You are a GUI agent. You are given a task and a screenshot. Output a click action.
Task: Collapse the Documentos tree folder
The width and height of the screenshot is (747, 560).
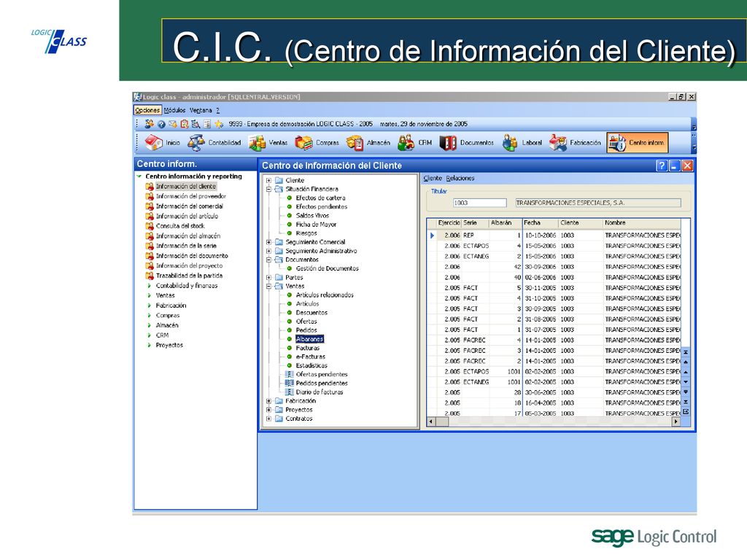pyautogui.click(x=268, y=260)
